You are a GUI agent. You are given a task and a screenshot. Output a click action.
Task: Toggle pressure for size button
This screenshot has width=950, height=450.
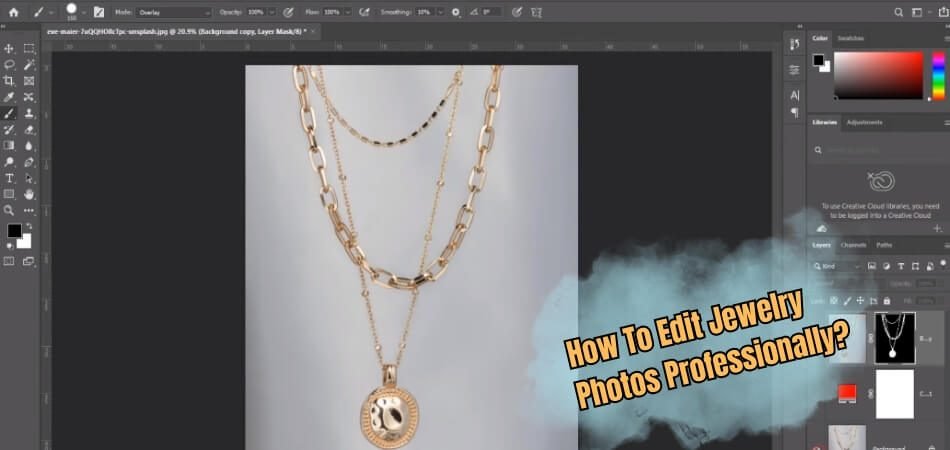[x=516, y=12]
